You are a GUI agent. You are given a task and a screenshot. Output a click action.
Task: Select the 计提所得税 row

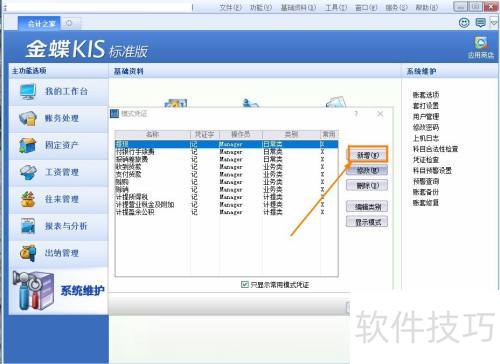[226, 197]
